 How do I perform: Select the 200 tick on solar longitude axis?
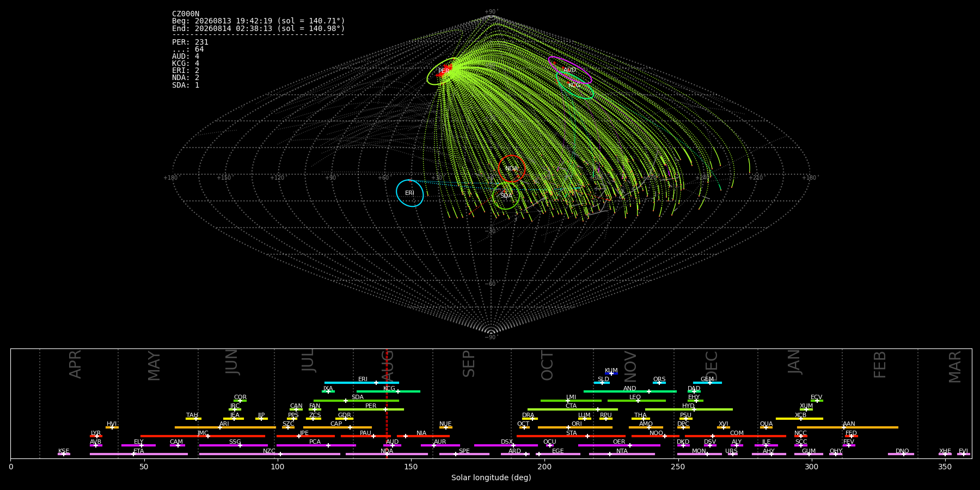point(544,467)
